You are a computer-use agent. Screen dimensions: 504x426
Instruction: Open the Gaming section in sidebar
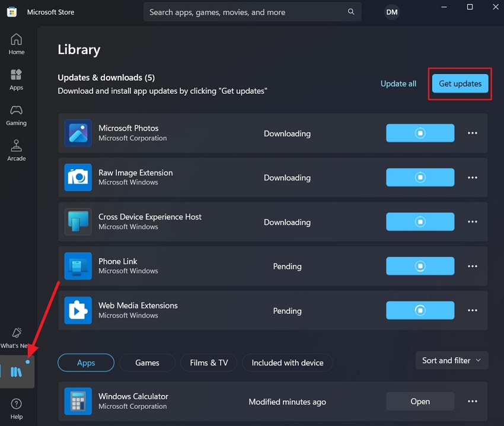tap(17, 115)
